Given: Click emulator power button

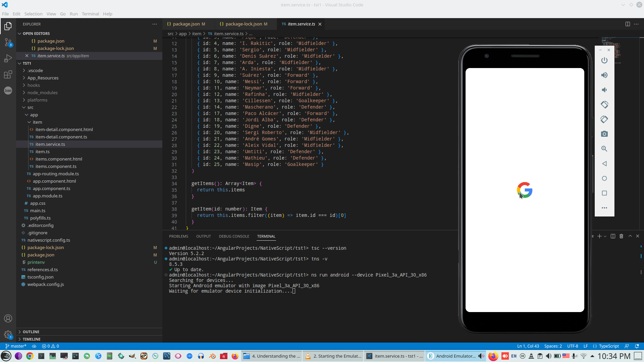Looking at the screenshot, I should click(604, 60).
